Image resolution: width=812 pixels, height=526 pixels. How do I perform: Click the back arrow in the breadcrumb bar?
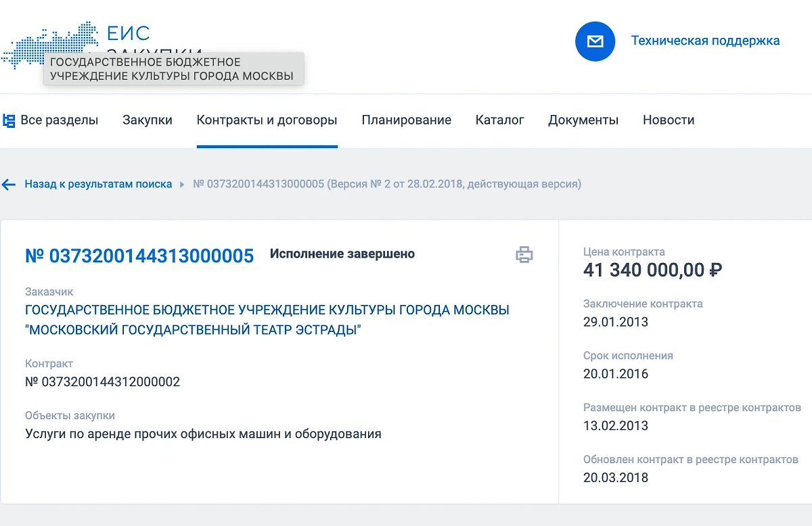click(x=8, y=184)
